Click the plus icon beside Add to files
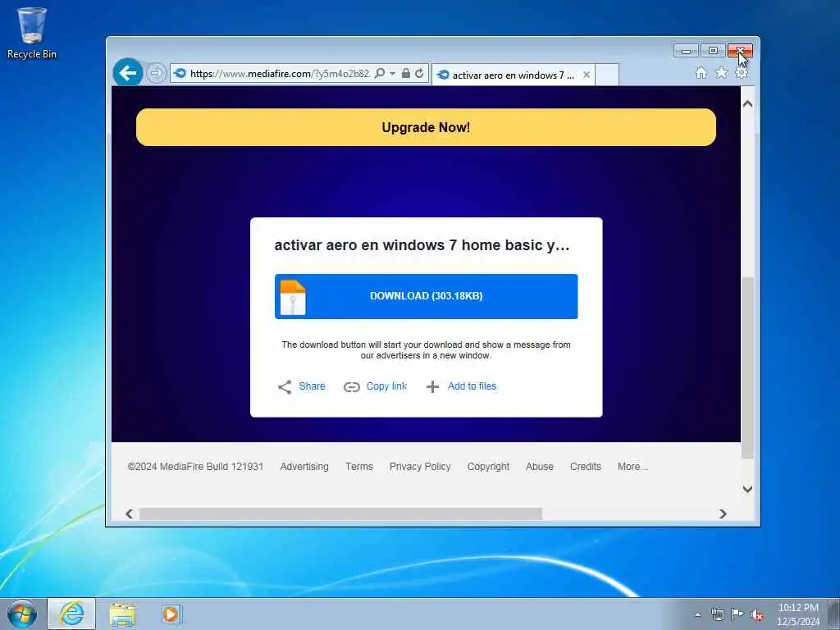The height and width of the screenshot is (630, 840). tap(433, 387)
